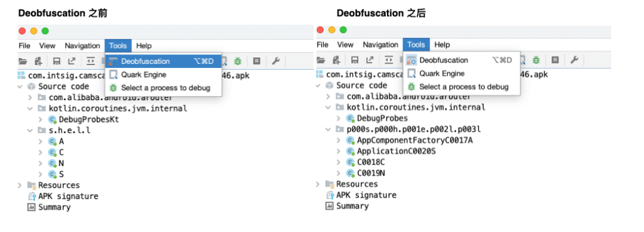Click Tools menu in right '之后' window
This screenshot has height=232, width=644.
pos(416,44)
